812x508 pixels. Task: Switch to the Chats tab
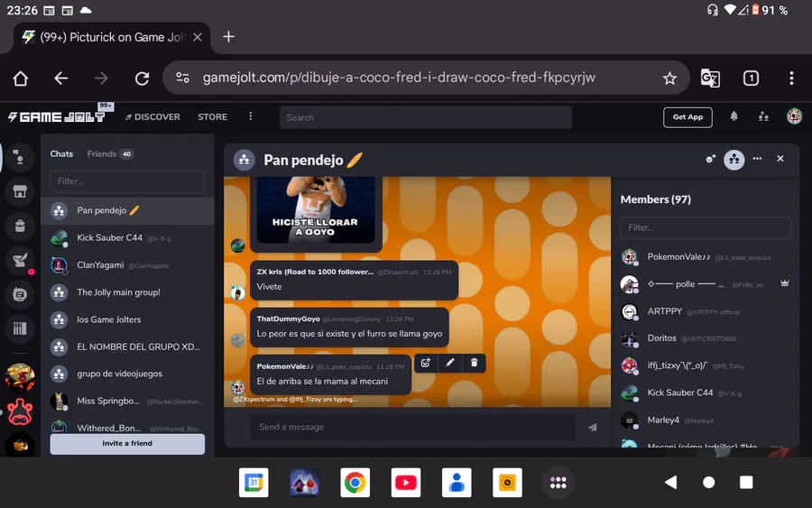pos(61,153)
